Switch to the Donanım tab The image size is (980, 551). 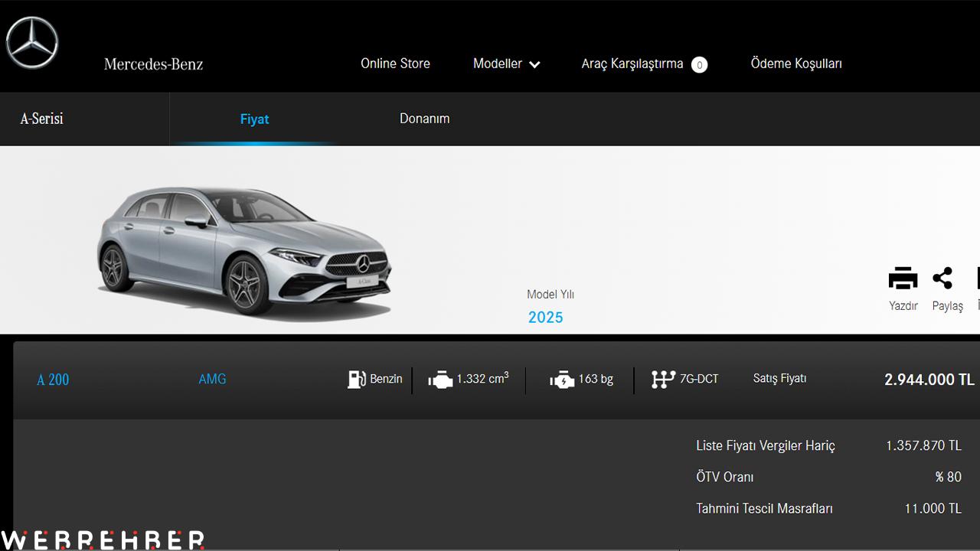click(x=424, y=119)
